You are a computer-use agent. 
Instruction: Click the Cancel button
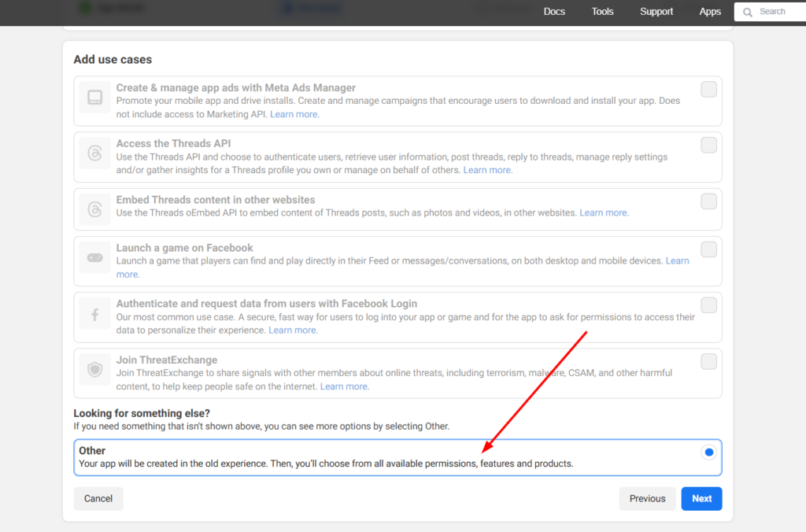[x=98, y=498]
